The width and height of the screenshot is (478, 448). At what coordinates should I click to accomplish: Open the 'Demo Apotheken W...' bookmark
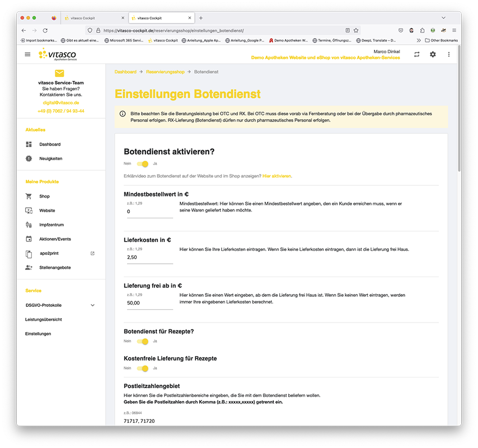pos(288,40)
